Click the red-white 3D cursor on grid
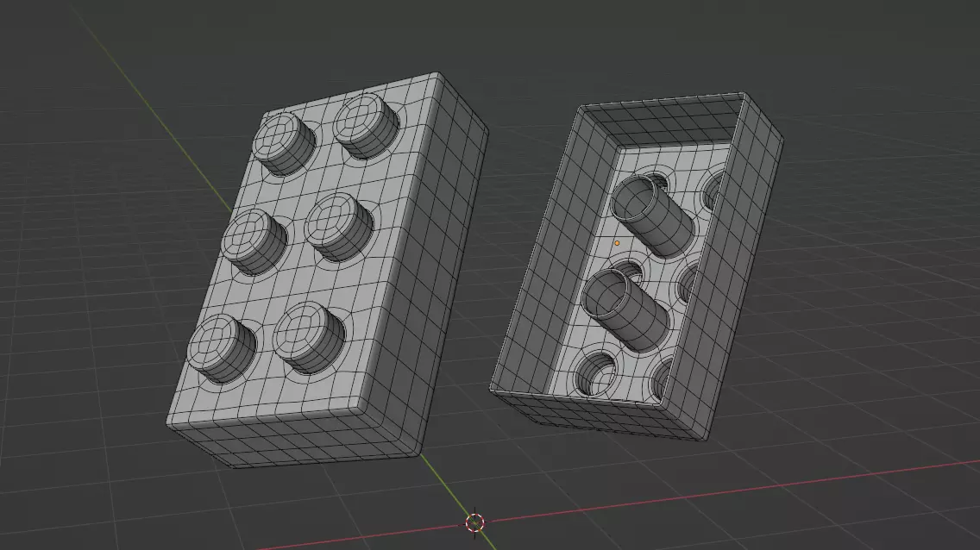The height and width of the screenshot is (550, 980). [x=475, y=522]
